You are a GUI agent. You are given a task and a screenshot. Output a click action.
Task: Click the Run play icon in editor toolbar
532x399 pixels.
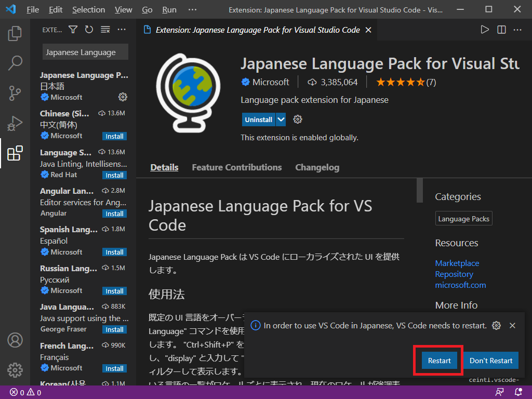click(x=485, y=30)
